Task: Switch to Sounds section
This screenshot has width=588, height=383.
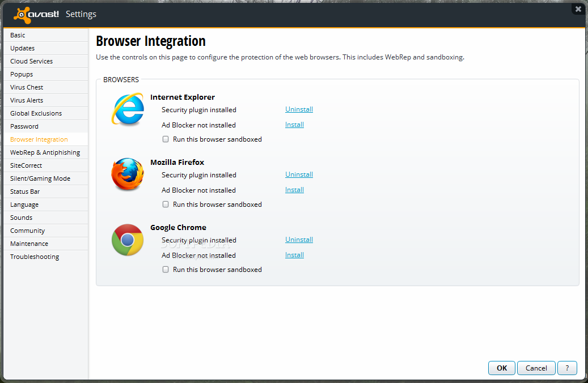Action: 46,218
